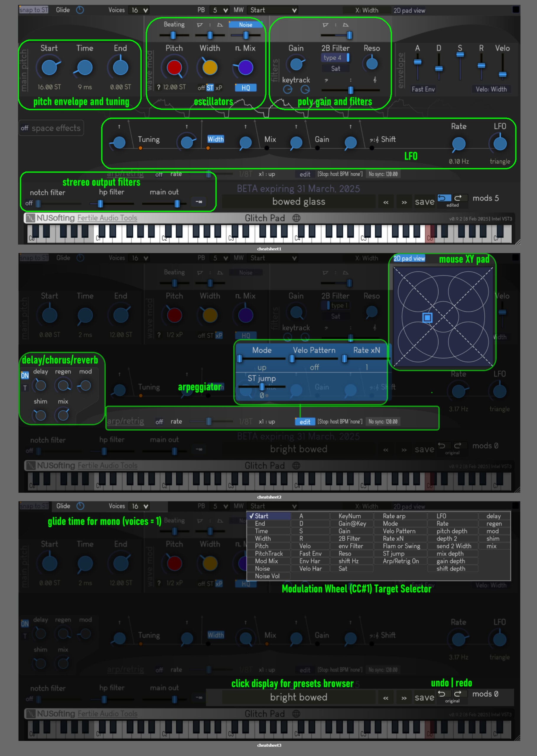Click the ramp waveform icon next to Beating

200,25
